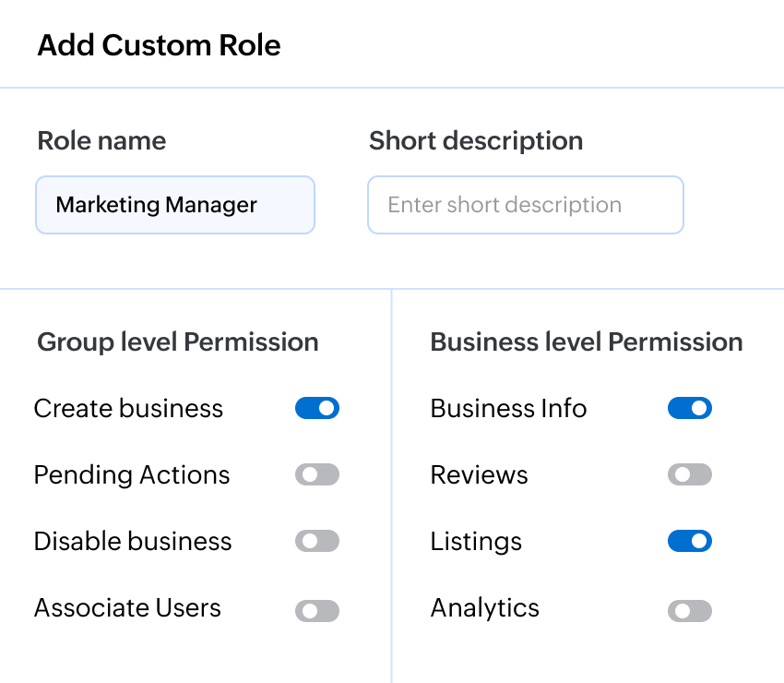The height and width of the screenshot is (683, 784).
Task: Click the Business Info label text
Action: (x=508, y=408)
